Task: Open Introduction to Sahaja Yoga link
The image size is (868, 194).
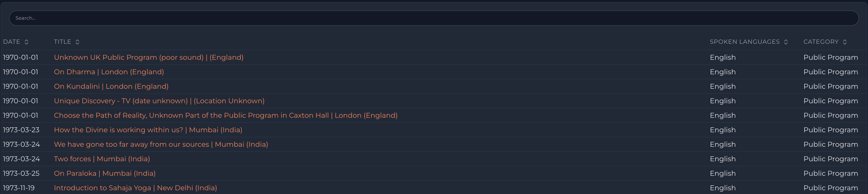Action: point(135,188)
